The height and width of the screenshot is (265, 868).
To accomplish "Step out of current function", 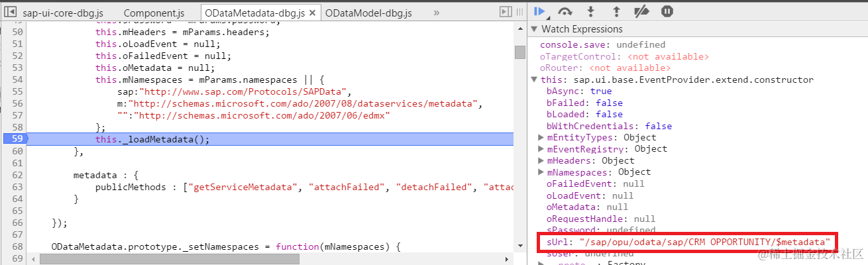I will pos(616,11).
